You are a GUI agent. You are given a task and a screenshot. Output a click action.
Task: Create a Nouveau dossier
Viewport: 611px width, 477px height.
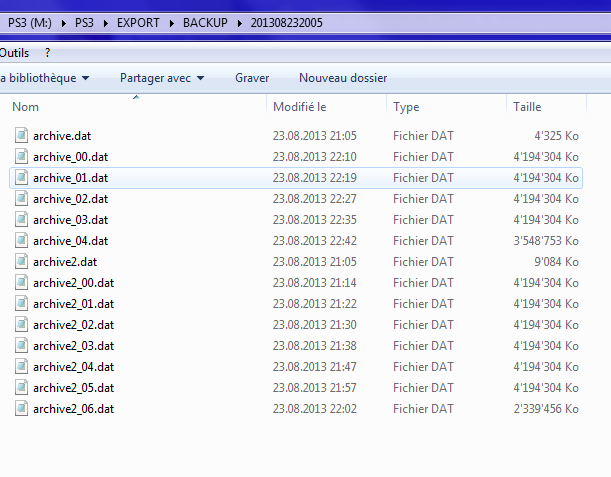click(343, 78)
